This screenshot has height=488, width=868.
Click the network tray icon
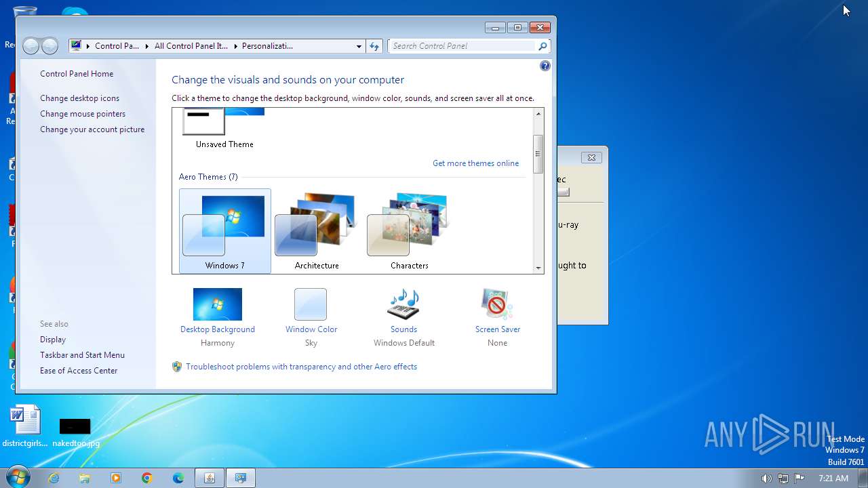[x=783, y=478]
